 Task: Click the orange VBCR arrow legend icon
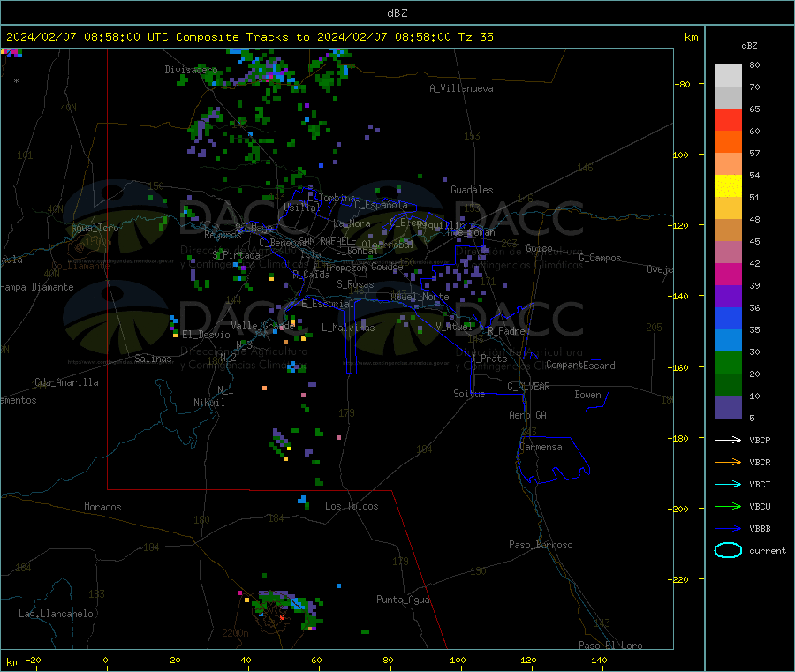(x=728, y=462)
